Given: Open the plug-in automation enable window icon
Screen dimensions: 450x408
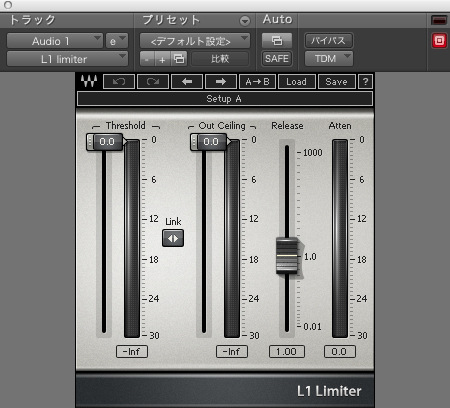Looking at the screenshot, I should (277, 41).
